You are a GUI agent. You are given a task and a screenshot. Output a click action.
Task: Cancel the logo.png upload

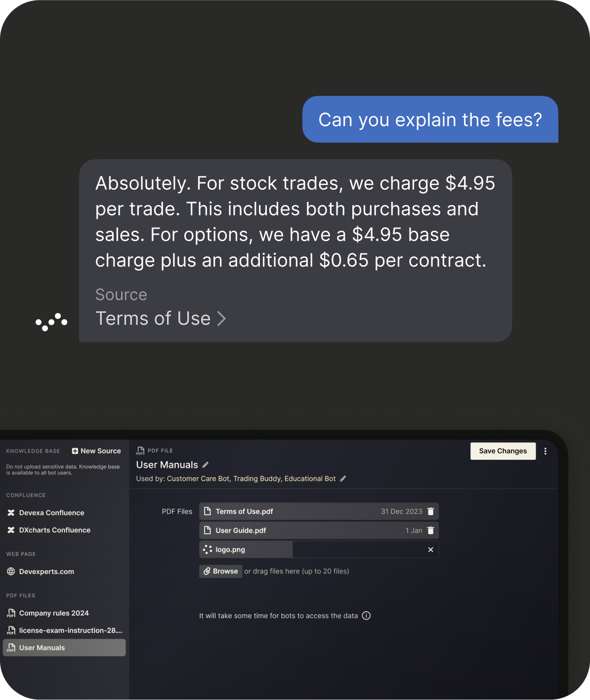pyautogui.click(x=430, y=549)
